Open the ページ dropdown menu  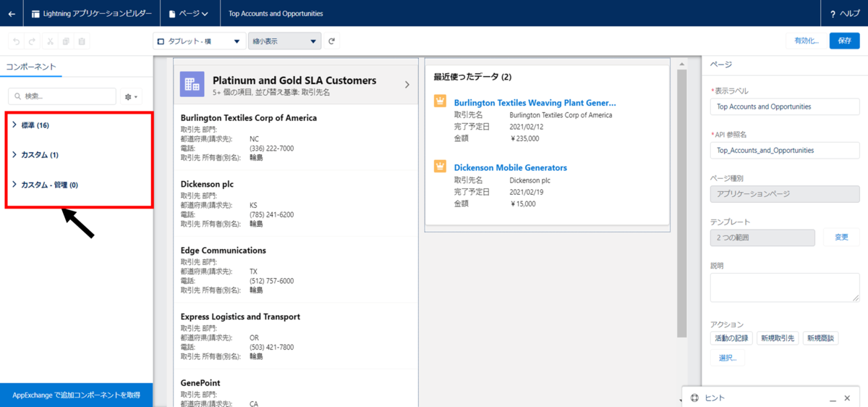[189, 14]
